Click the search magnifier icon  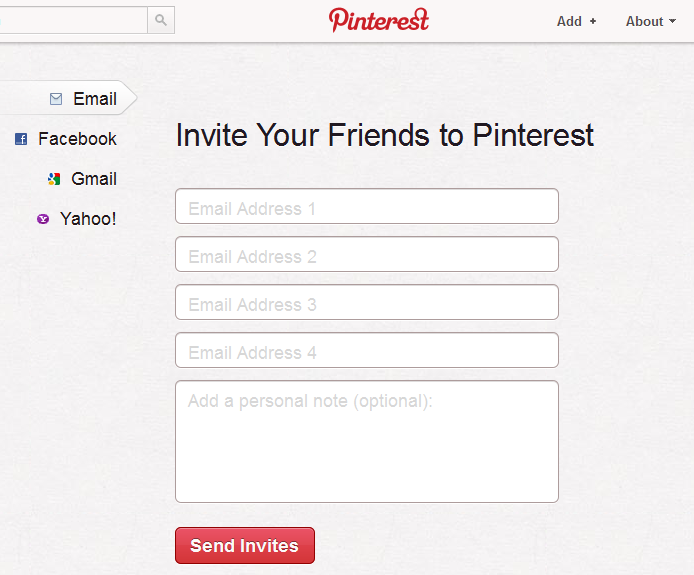161,20
